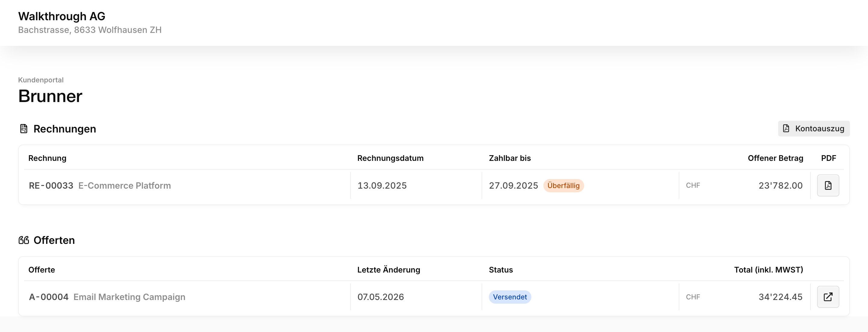Click the E-Commerce Platform invoice title

pos(125,186)
